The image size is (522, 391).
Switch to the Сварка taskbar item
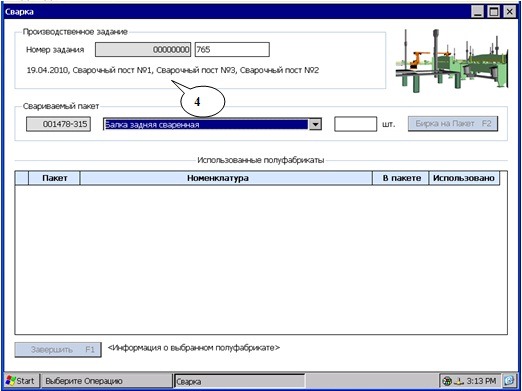click(240, 381)
